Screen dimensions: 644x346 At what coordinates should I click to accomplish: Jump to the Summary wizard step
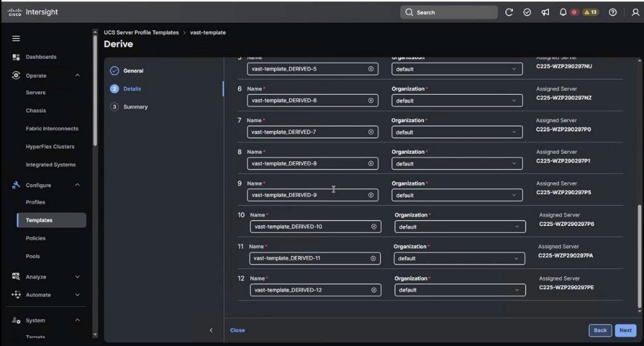129,107
